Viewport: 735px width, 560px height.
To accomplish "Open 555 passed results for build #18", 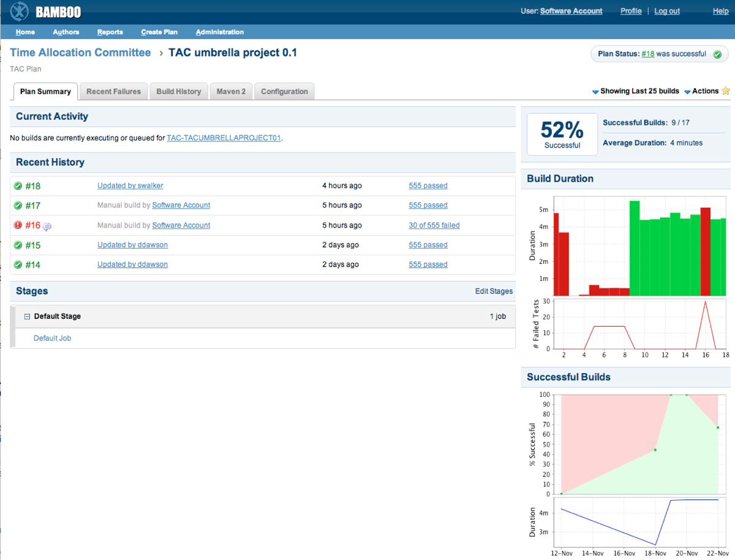I will click(x=428, y=185).
